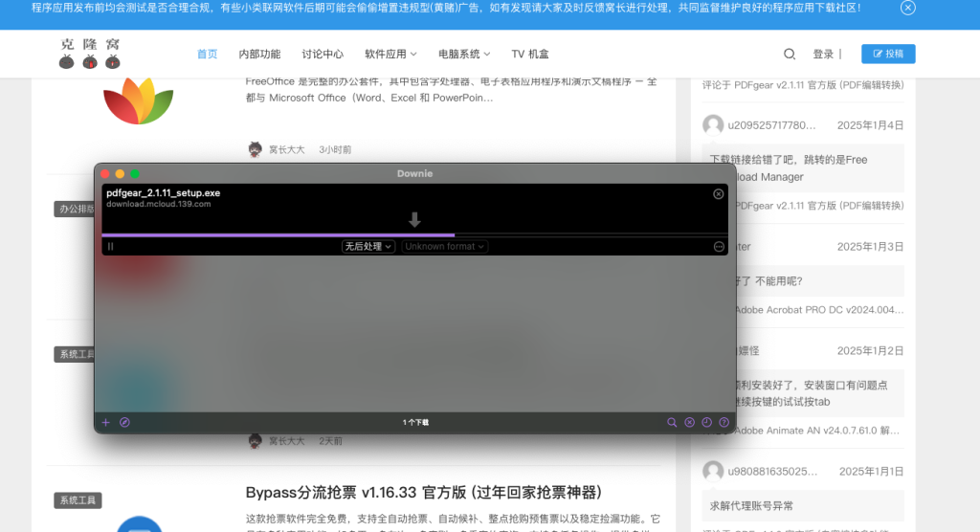Click the 系统工具 tag beside Bypass article

tap(78, 500)
